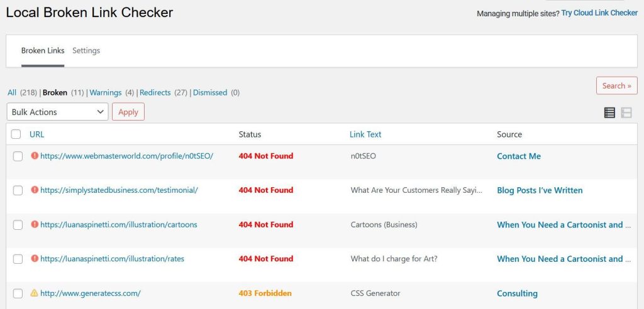Viewport: 644px width, 309px height.
Task: Click 404 Not Found on illustration/rates row
Action: [x=266, y=259]
